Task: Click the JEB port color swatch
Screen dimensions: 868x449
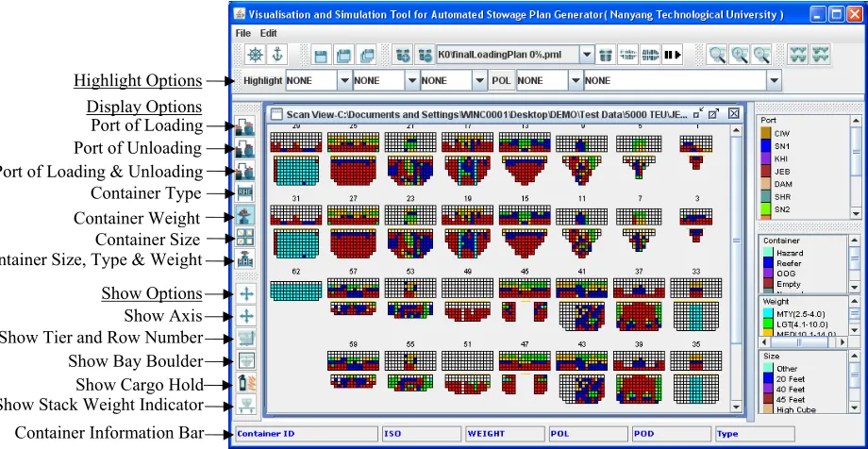Action: click(x=766, y=172)
